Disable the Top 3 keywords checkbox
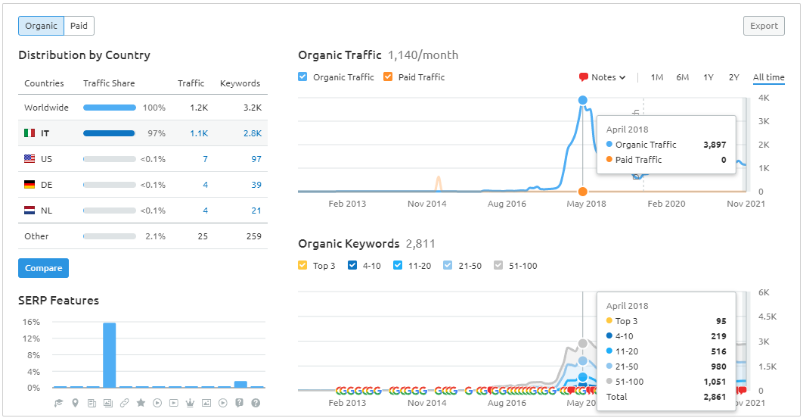This screenshot has width=803, height=418. (303, 265)
